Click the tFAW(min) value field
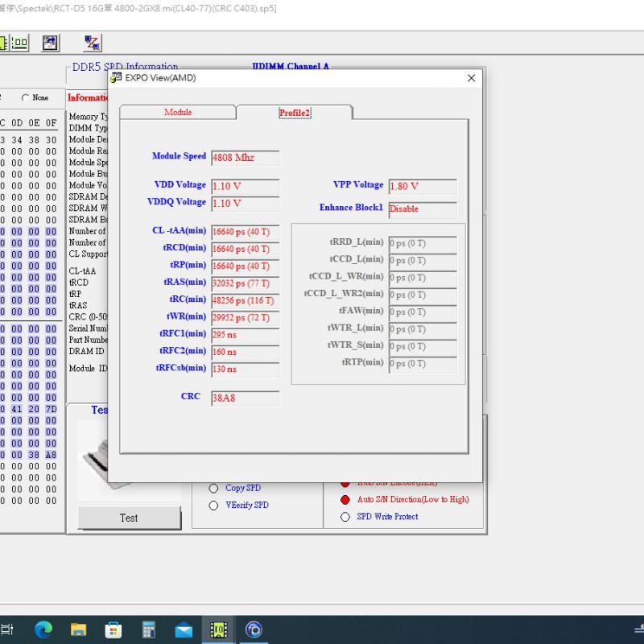The width and height of the screenshot is (644, 644). [423, 312]
